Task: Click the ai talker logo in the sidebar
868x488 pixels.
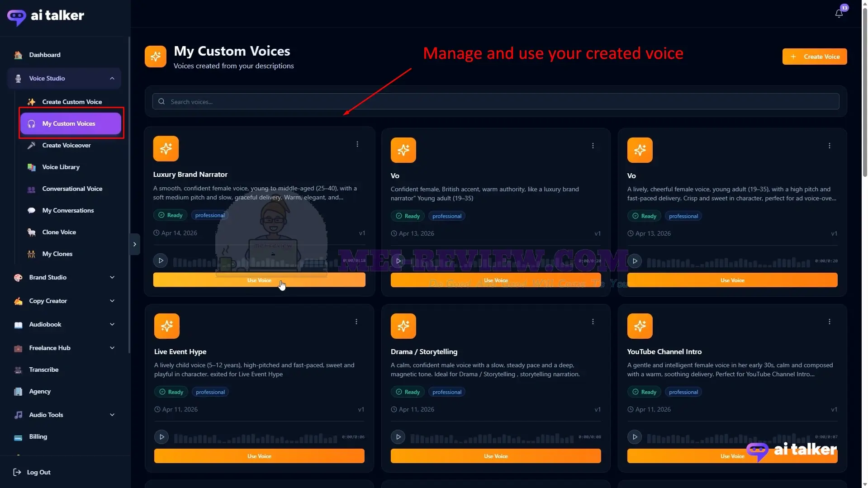Action: tap(46, 16)
